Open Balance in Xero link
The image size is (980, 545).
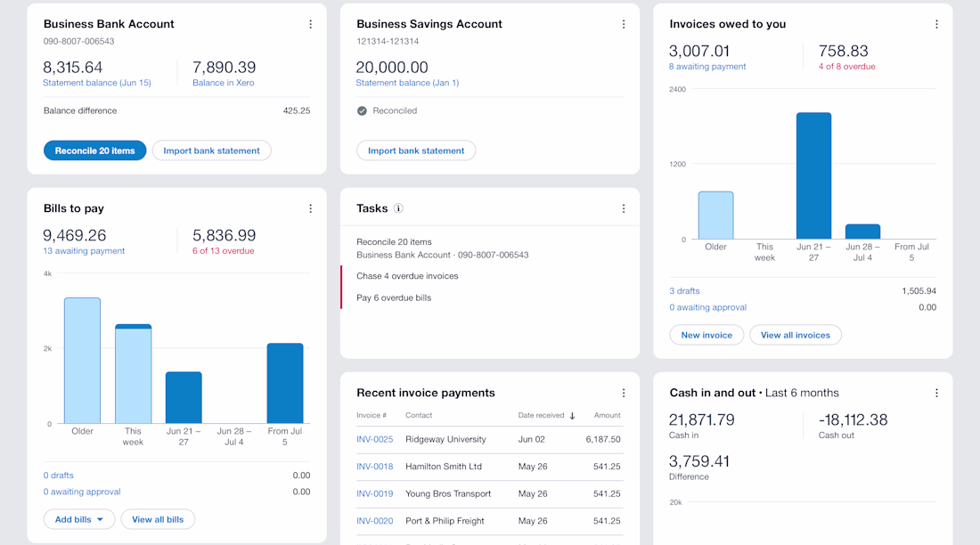click(223, 83)
